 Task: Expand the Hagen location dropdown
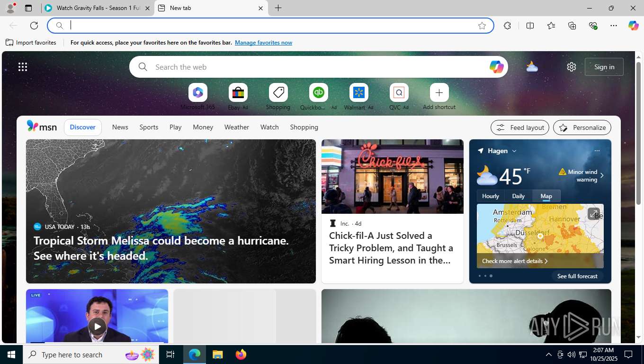pos(514,151)
